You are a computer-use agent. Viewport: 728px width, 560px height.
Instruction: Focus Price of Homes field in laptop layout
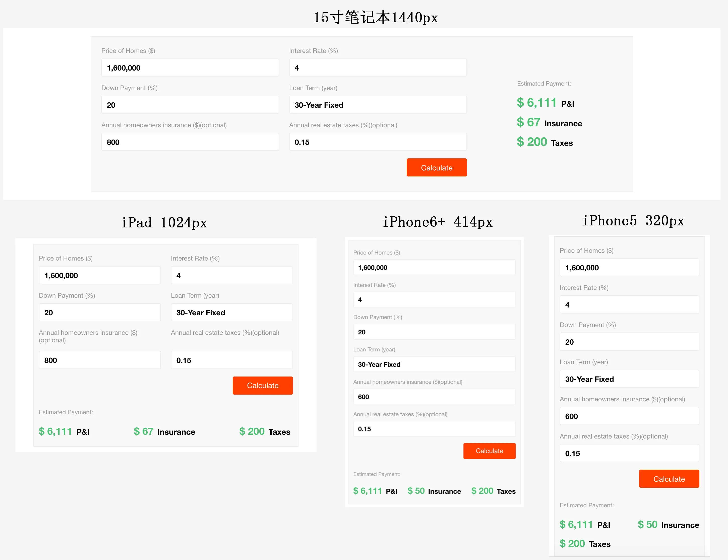click(x=190, y=68)
